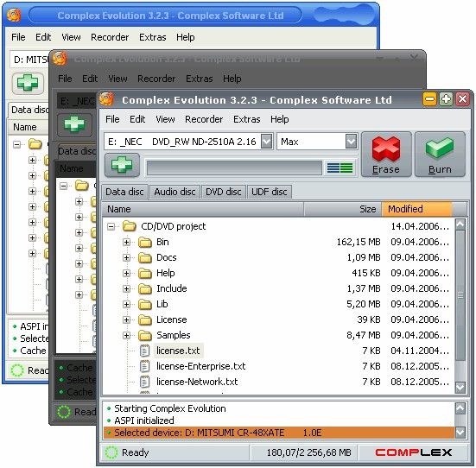The width and height of the screenshot is (476, 468).
Task: Click the license.txt file icon
Action: [144, 351]
